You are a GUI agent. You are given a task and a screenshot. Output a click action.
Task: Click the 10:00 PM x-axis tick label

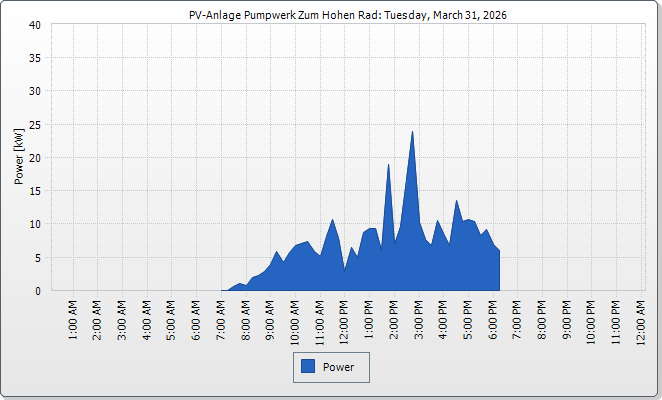592,320
